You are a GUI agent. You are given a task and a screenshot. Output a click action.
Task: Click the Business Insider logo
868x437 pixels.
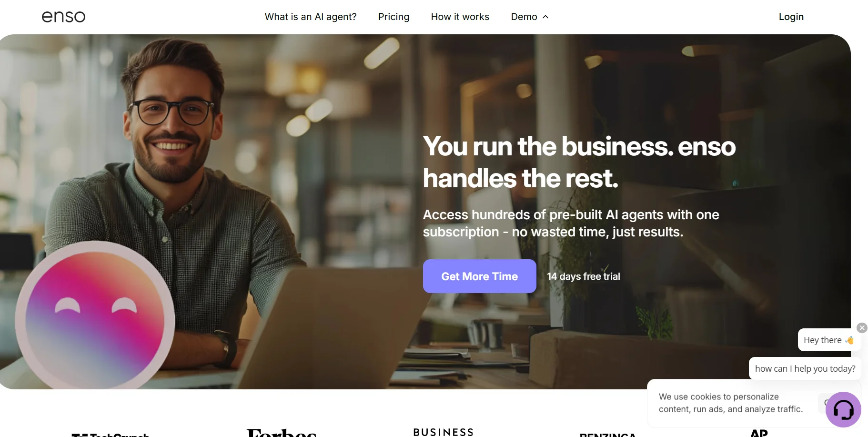click(x=444, y=432)
